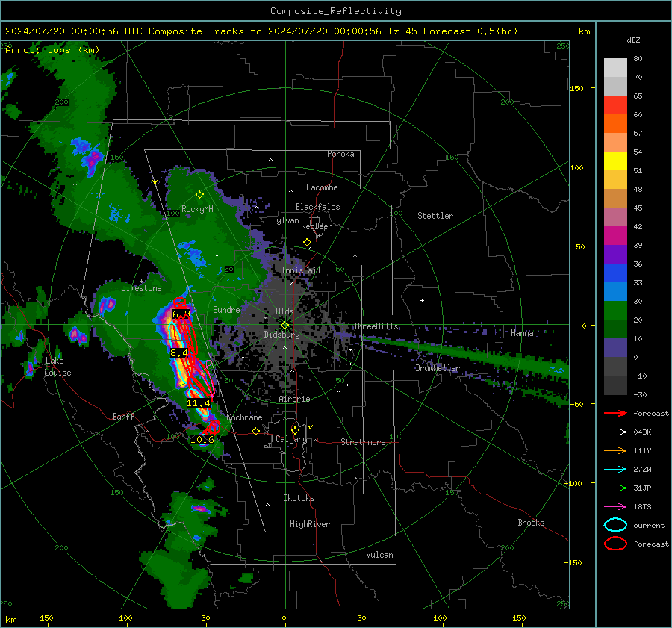Click the Cochrane city label
This screenshot has width=672, height=628.
pos(244,417)
